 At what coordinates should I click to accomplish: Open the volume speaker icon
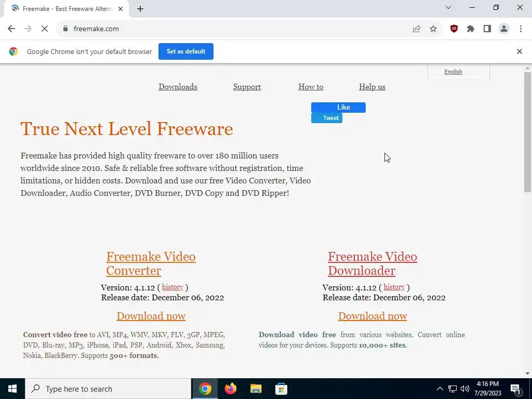click(x=465, y=389)
